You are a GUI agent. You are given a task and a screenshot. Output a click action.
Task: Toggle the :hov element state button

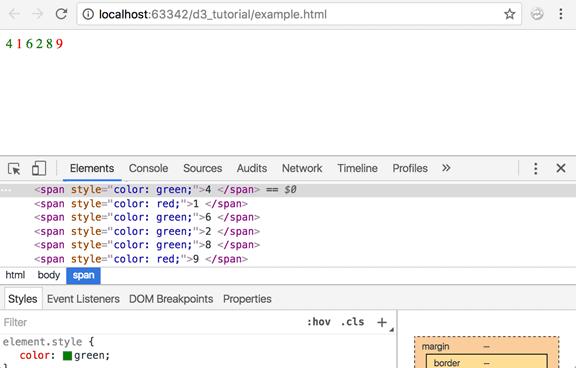318,322
